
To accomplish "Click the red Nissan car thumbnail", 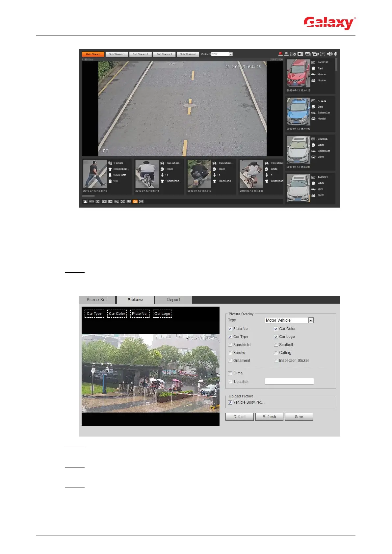I will pyautogui.click(x=298, y=73).
